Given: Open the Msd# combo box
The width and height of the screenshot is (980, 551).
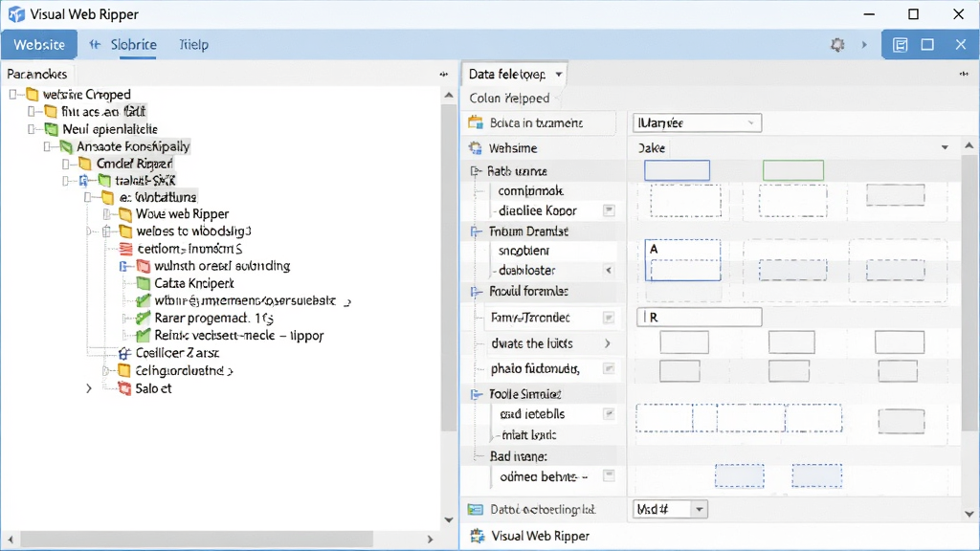Looking at the screenshot, I should [671, 510].
